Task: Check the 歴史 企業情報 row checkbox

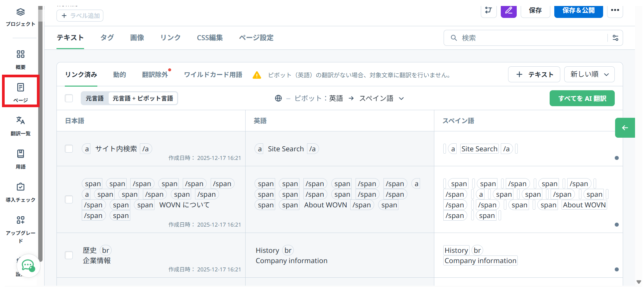Action: tap(69, 255)
